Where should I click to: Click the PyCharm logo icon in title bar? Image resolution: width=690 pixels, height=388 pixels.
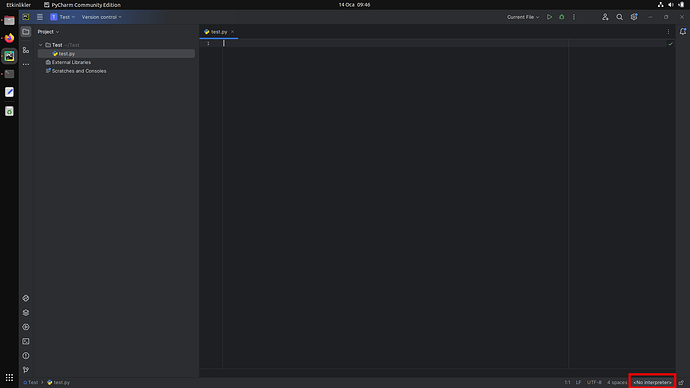tap(26, 17)
